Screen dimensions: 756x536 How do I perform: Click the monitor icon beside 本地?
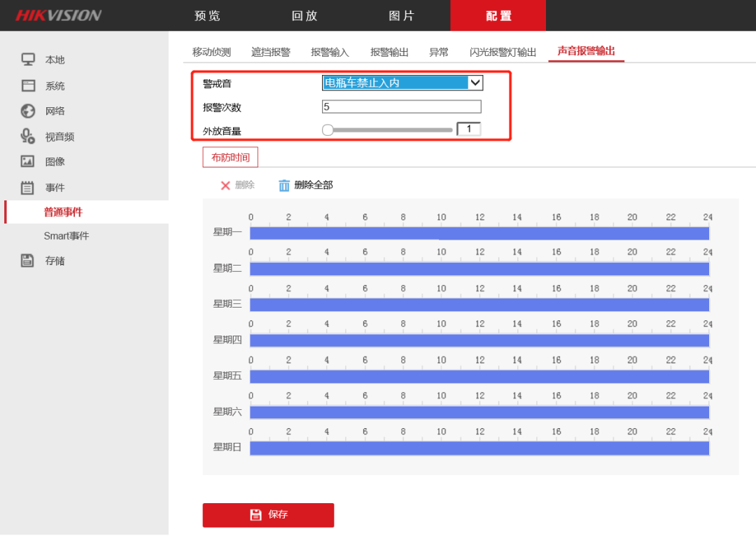click(x=28, y=60)
